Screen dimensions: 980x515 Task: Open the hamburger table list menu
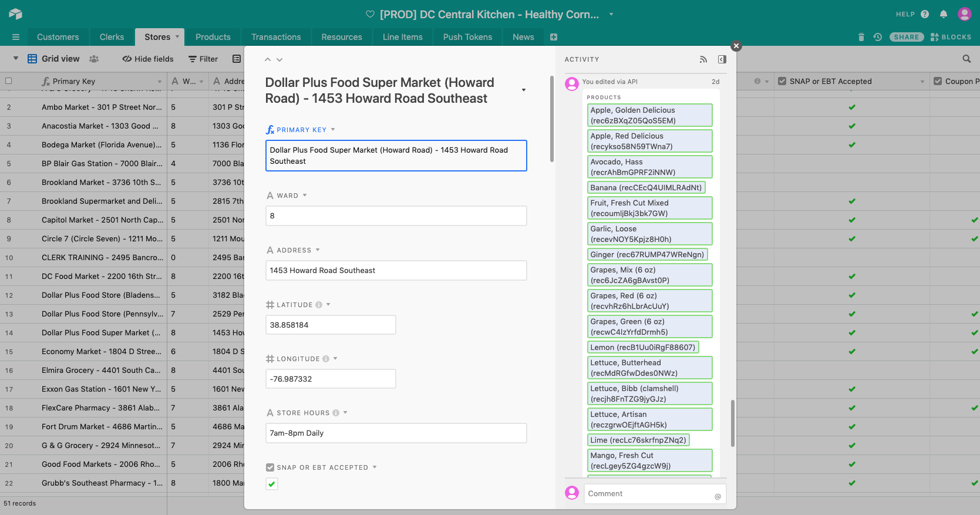[x=16, y=37]
